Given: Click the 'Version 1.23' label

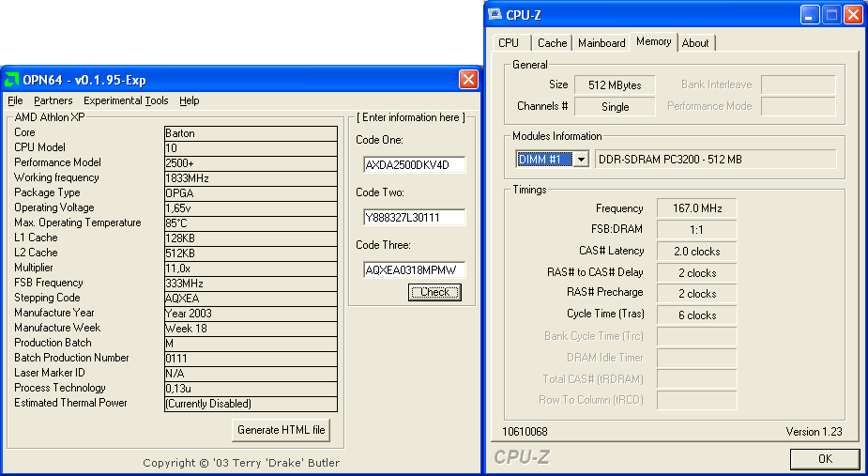Looking at the screenshot, I should (814, 432).
